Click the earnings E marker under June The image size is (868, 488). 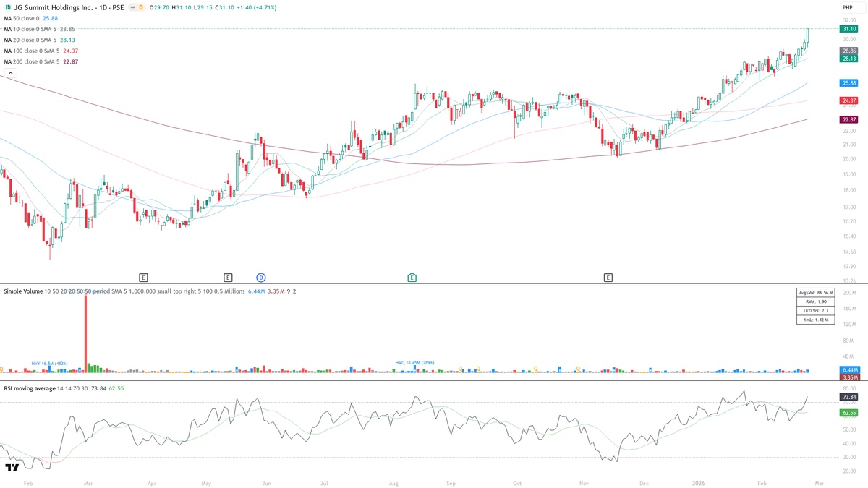pyautogui.click(x=228, y=277)
